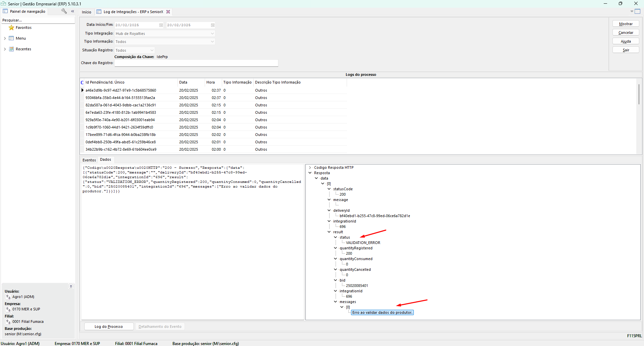The width and height of the screenshot is (644, 346).
Task: Open the end date calendar picker
Action: (213, 25)
